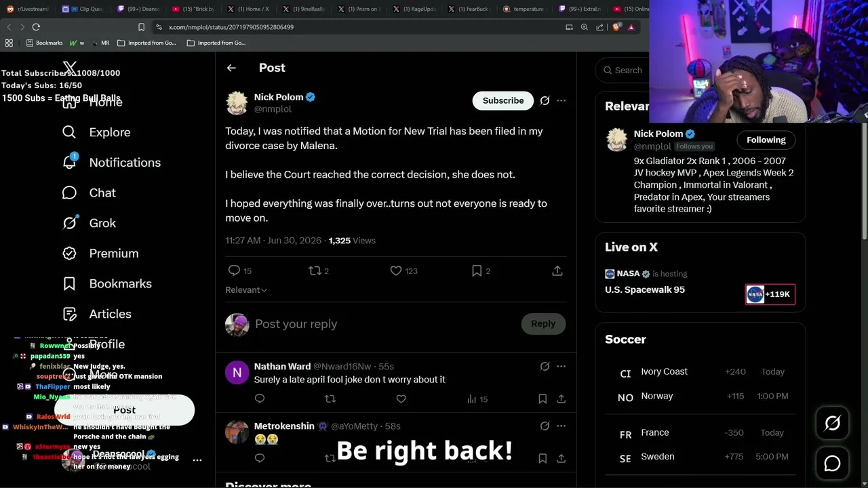
Task: Click the Grok icon on Nick Polom's post
Action: (x=545, y=100)
